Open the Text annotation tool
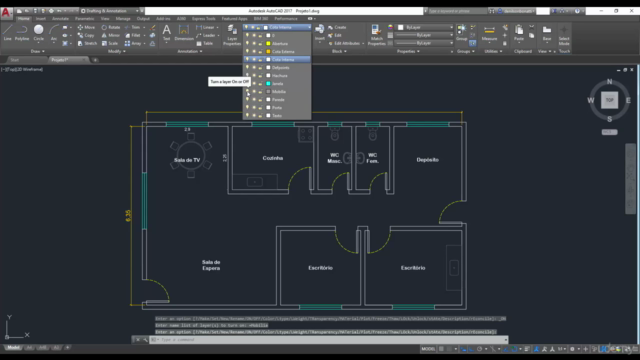This screenshot has width=640, height=360. click(167, 33)
